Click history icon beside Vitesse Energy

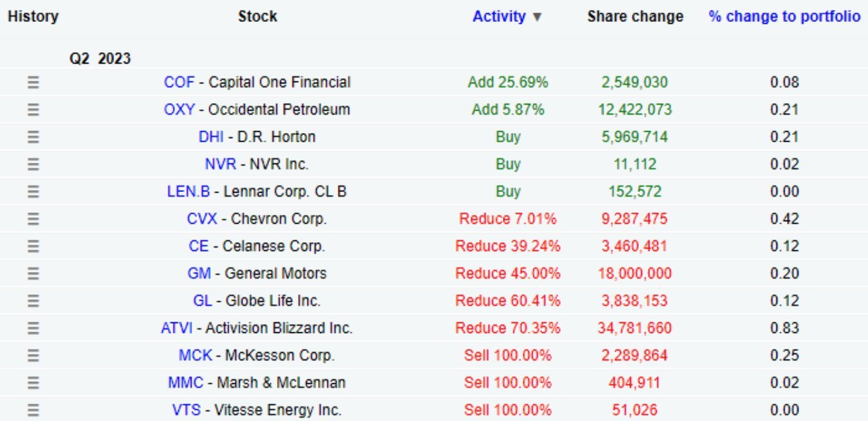(x=33, y=410)
